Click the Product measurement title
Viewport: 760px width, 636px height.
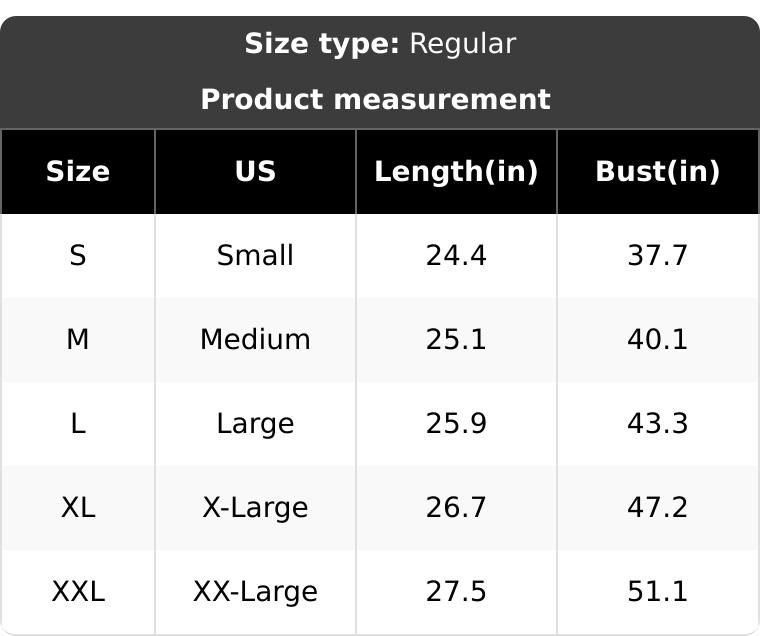pos(375,99)
